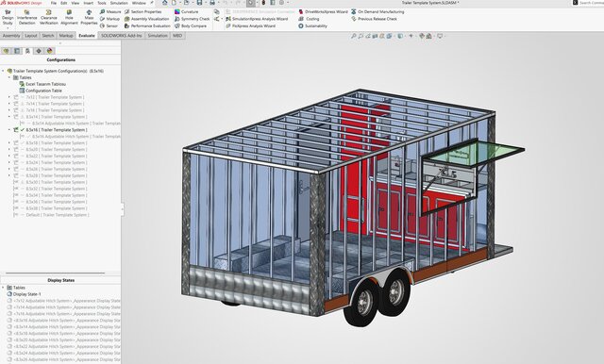Expand the 7x14 configuration node
The image size is (604, 364).
[9, 104]
